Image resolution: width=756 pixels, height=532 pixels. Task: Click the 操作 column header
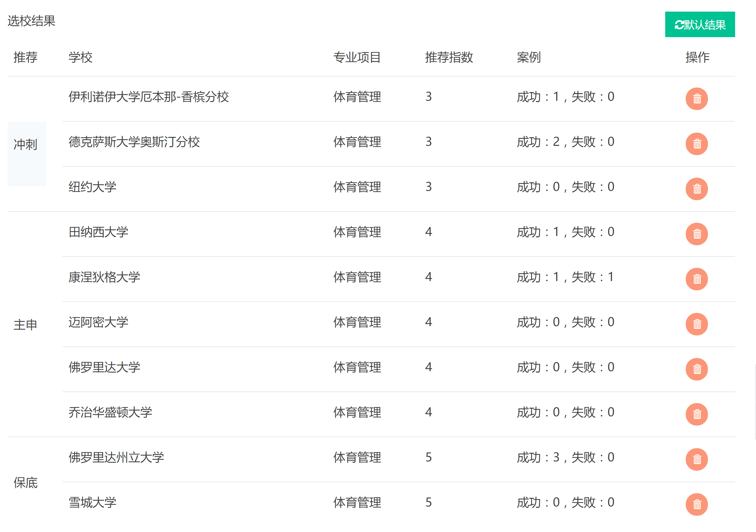click(697, 57)
